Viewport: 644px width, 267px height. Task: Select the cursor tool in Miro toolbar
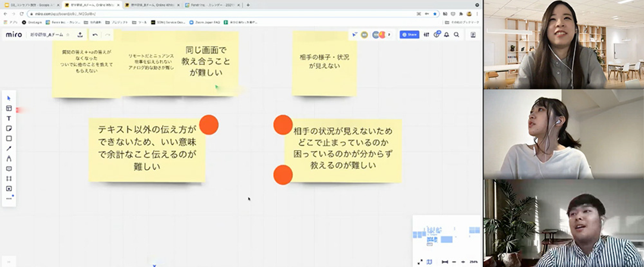point(9,98)
